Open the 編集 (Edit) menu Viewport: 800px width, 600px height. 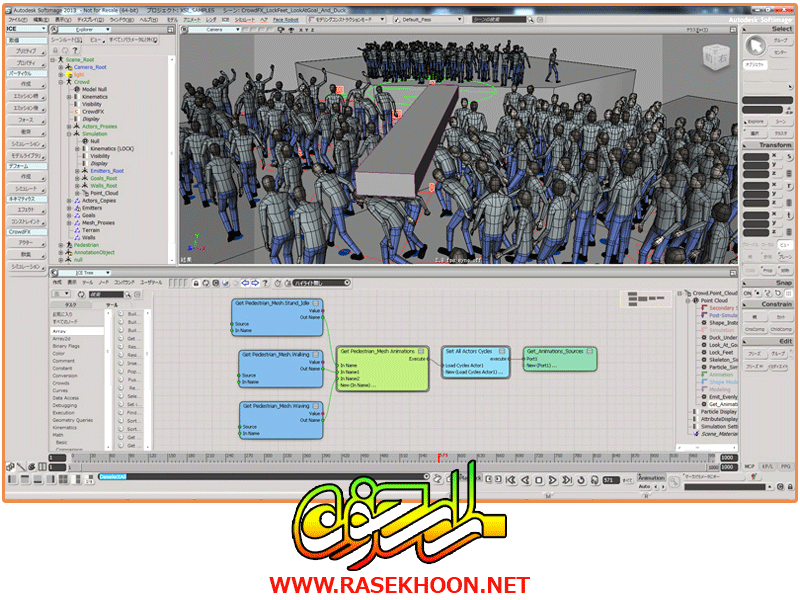pos(41,20)
